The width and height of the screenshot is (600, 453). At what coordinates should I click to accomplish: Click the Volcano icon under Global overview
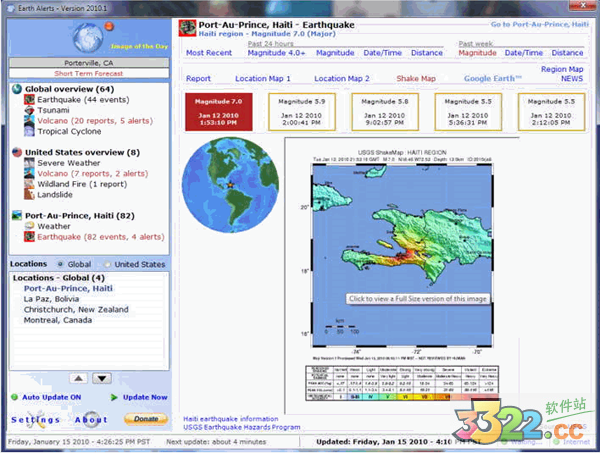click(29, 121)
